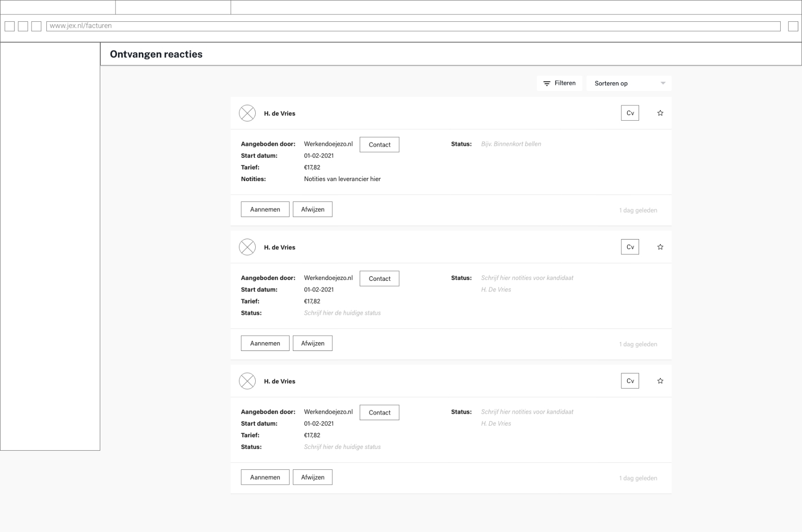Image resolution: width=802 pixels, height=532 pixels.
Task: Click the avatar in the Binnenkort bellen card
Action: pyautogui.click(x=247, y=113)
